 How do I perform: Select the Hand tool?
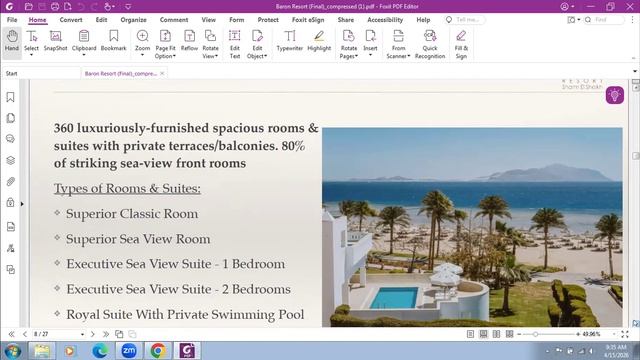tap(12, 41)
